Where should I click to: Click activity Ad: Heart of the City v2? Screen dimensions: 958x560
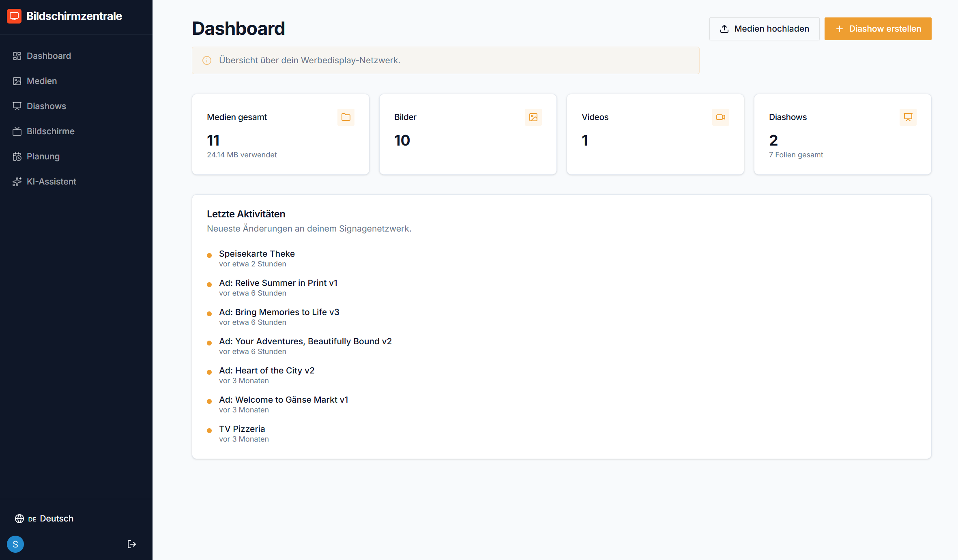click(x=267, y=371)
